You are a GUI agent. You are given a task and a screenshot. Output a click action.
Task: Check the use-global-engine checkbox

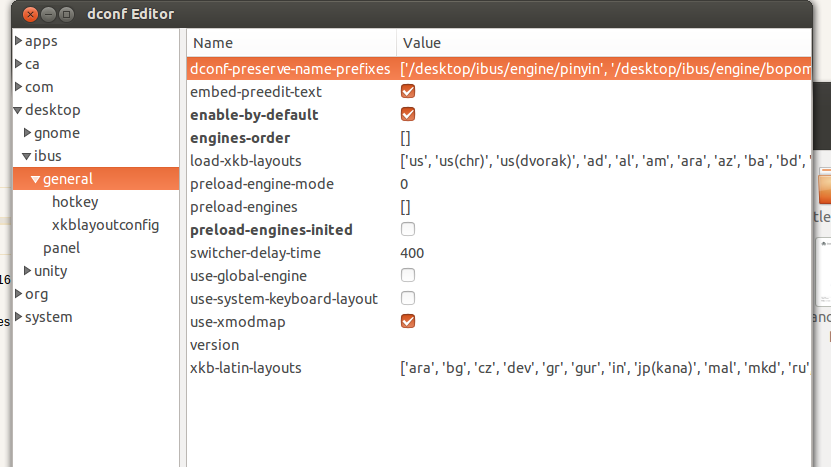click(x=408, y=275)
